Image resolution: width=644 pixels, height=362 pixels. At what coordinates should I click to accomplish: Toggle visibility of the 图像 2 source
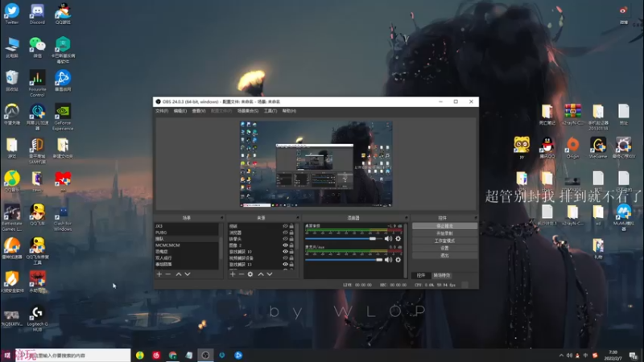[x=285, y=245]
